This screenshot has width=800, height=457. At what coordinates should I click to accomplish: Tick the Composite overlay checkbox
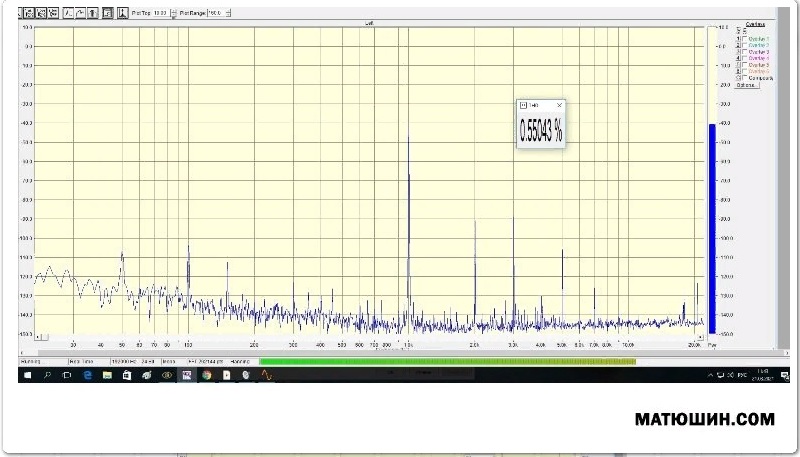(x=745, y=78)
